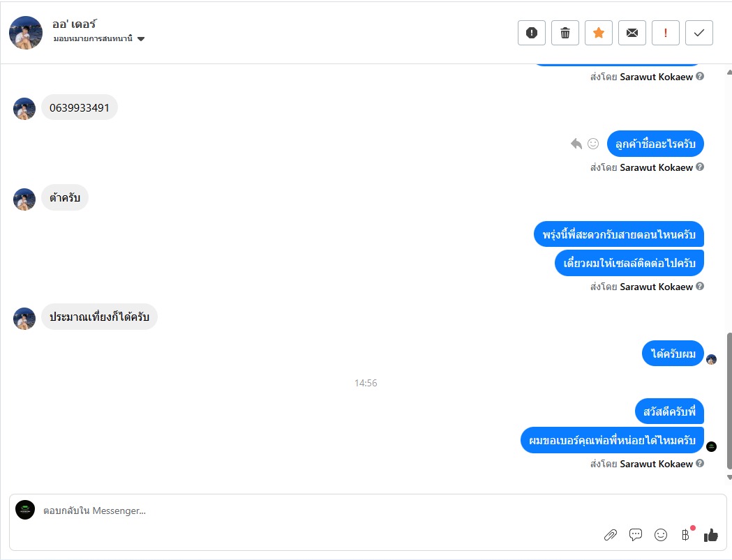Viewport: 732px width, 560px height.
Task: Open payment request baht icon
Action: coord(685,535)
